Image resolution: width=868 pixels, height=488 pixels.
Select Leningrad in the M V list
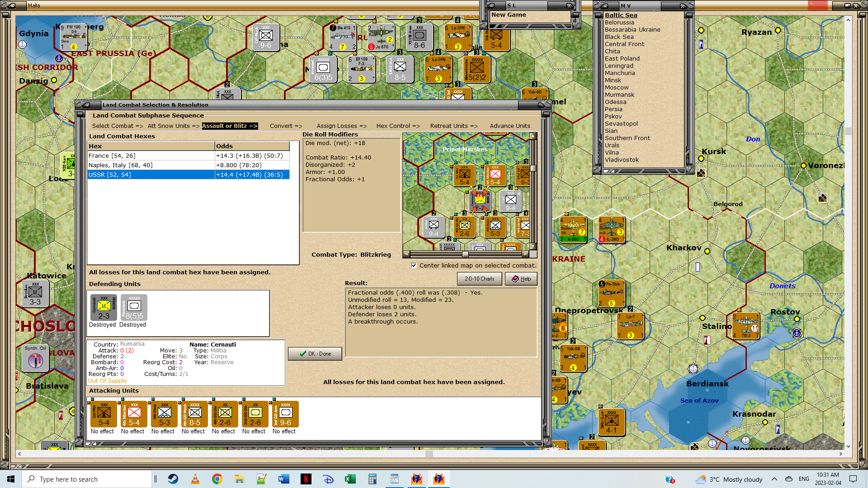(619, 66)
